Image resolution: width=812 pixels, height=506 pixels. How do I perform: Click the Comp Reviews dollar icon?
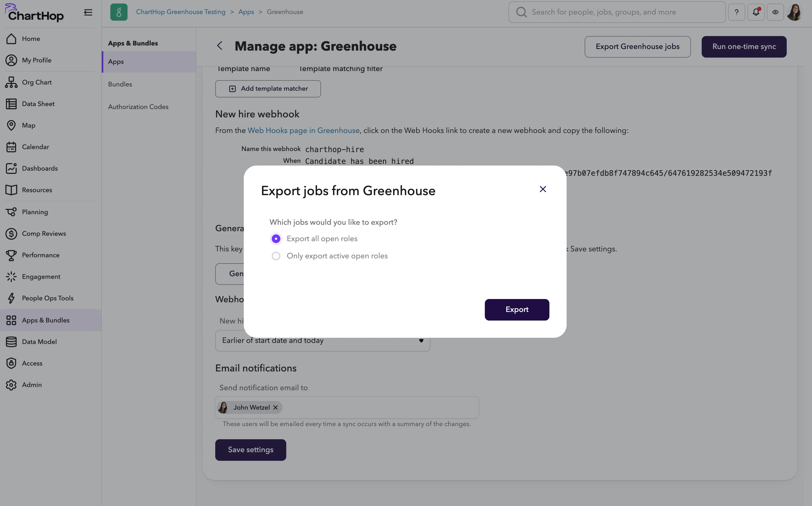point(11,234)
